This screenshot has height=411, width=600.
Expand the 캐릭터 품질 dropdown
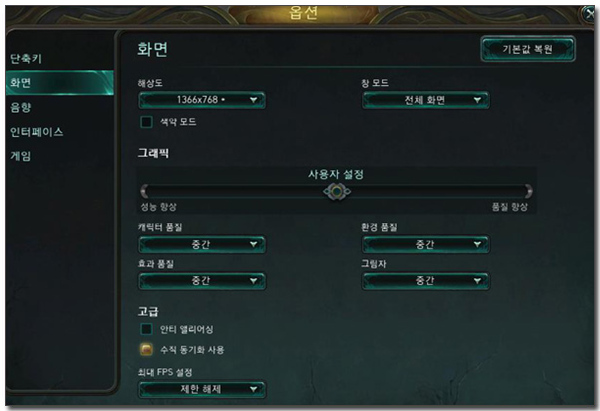point(202,245)
